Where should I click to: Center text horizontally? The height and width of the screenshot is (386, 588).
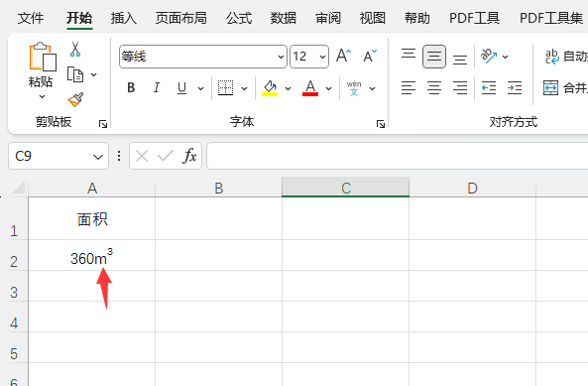(x=434, y=87)
